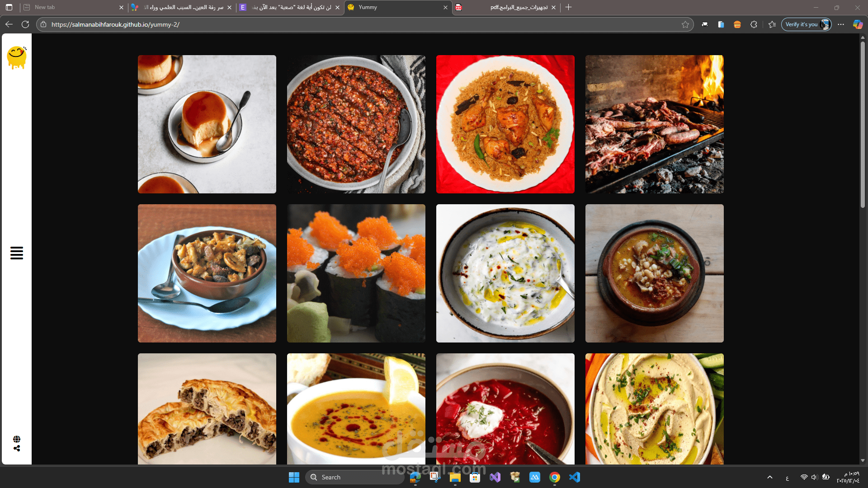Image resolution: width=868 pixels, height=488 pixels.
Task: Open the blue Azure-style app in the taskbar
Action: pyautogui.click(x=535, y=477)
